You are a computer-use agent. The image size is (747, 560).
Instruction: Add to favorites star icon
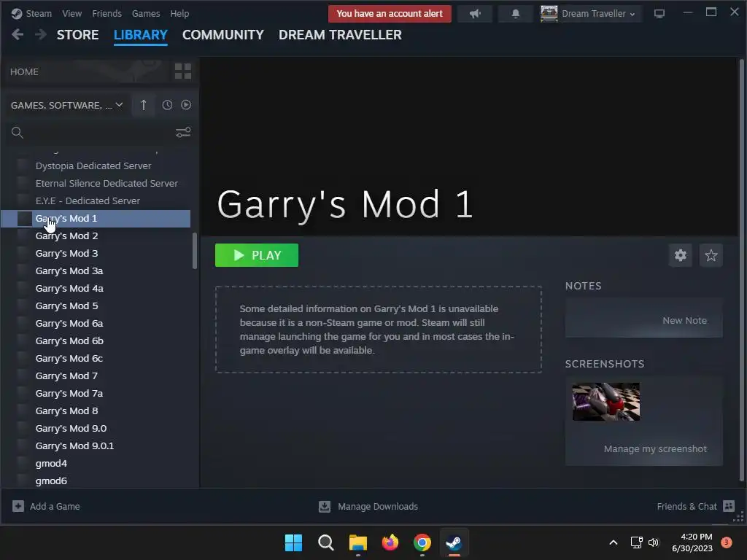click(x=711, y=255)
